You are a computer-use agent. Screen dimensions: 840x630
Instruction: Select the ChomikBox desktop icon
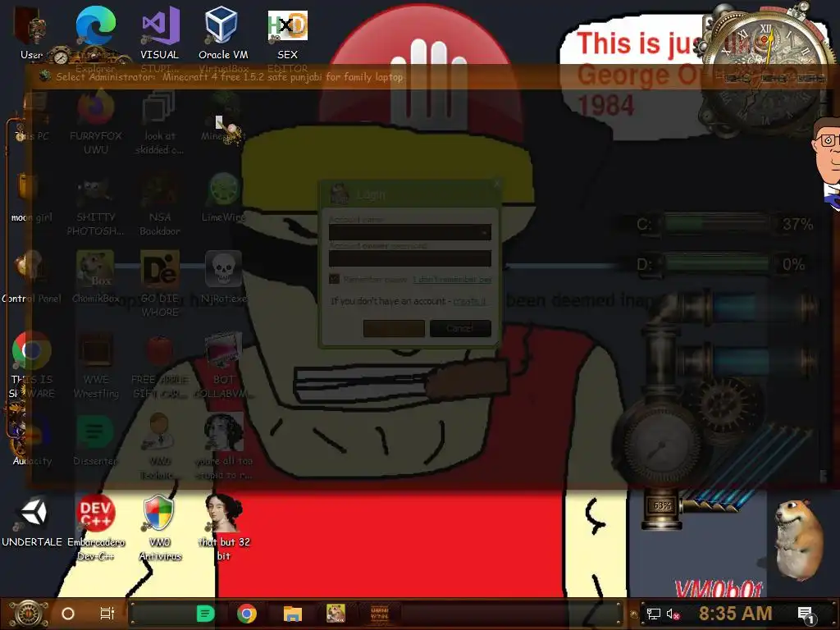click(x=95, y=277)
